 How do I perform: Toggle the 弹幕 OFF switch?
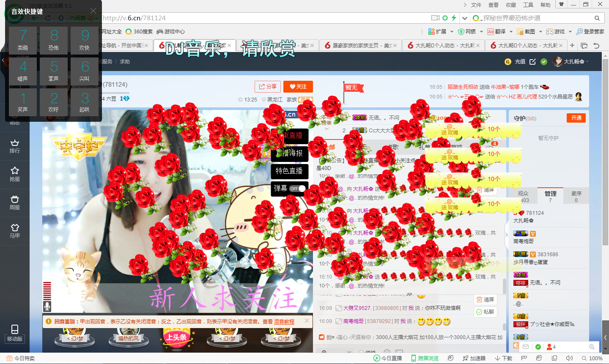[x=297, y=189]
